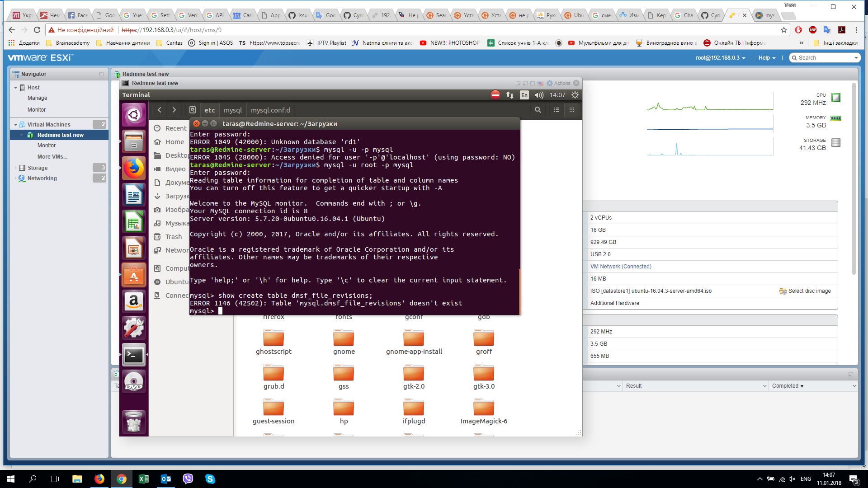Mute the speaker icon in the Ubuntu top panel

tap(538, 95)
